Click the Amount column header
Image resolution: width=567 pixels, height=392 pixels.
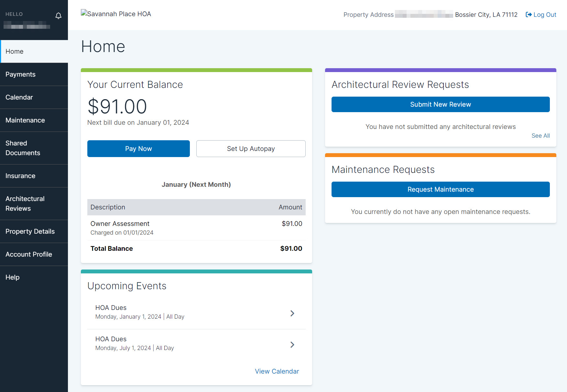click(290, 207)
